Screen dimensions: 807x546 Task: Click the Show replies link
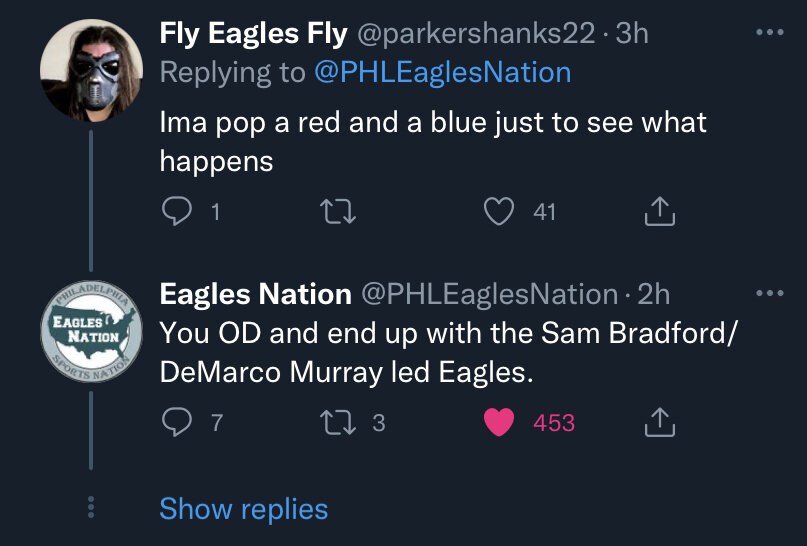click(243, 509)
